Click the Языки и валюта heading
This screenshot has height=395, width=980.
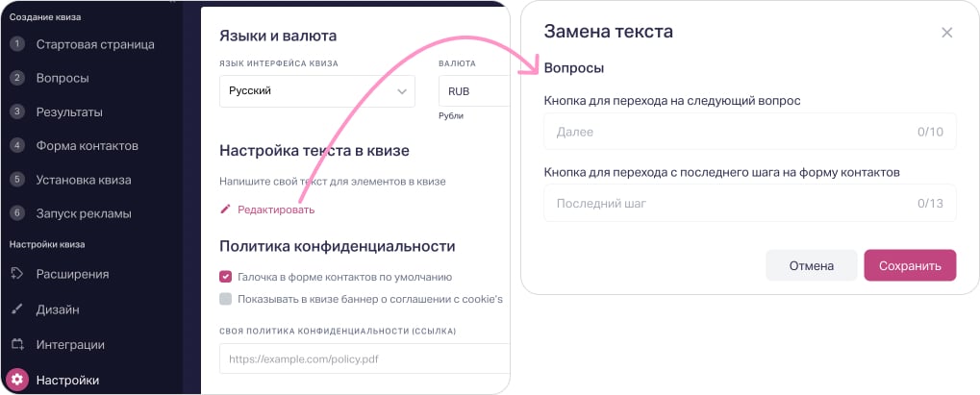point(278,36)
